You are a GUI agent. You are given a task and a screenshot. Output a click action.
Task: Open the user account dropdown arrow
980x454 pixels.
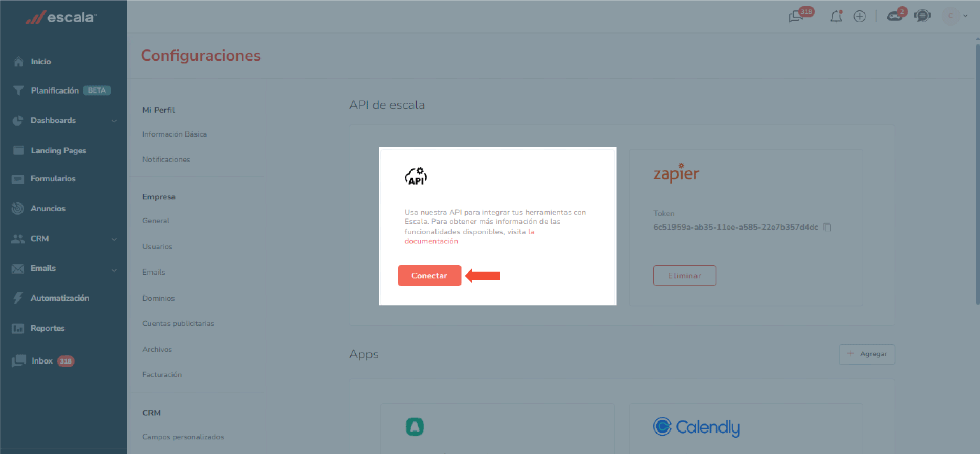(x=966, y=16)
